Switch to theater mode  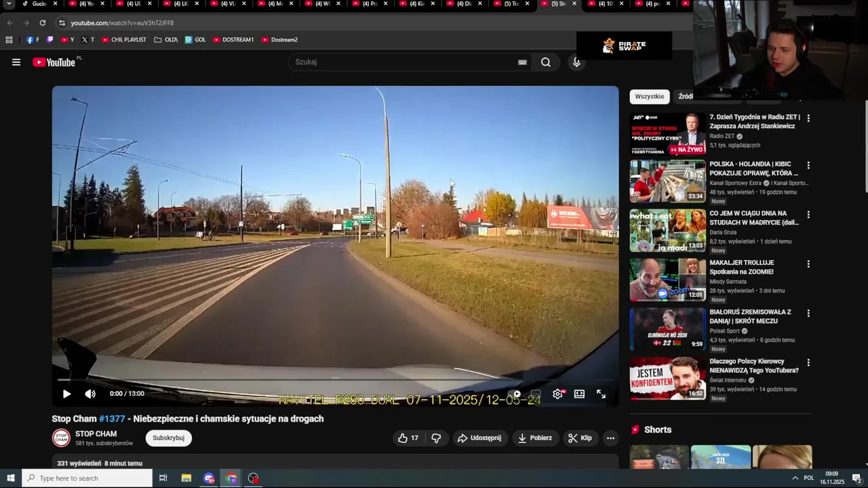[x=579, y=394]
